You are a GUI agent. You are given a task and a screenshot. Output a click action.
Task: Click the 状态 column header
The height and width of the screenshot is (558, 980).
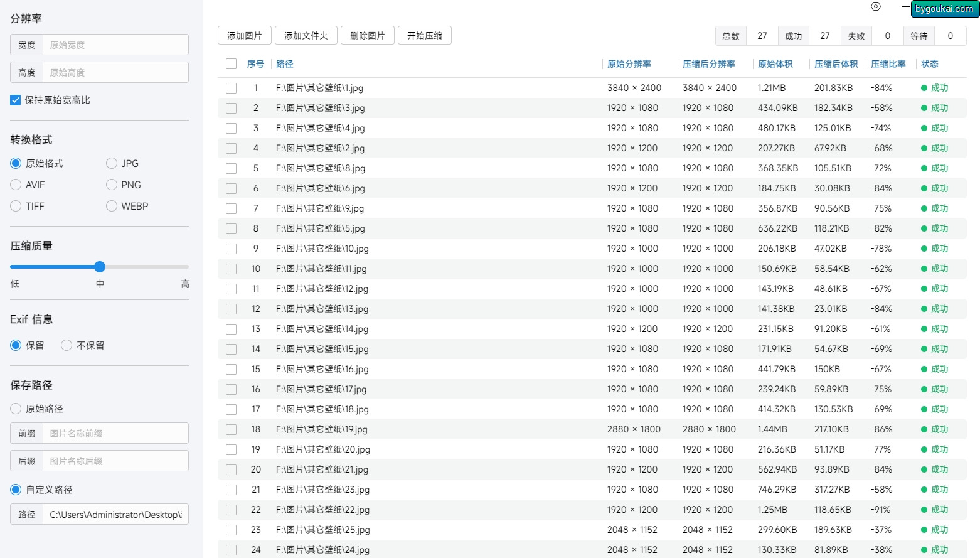(x=930, y=63)
